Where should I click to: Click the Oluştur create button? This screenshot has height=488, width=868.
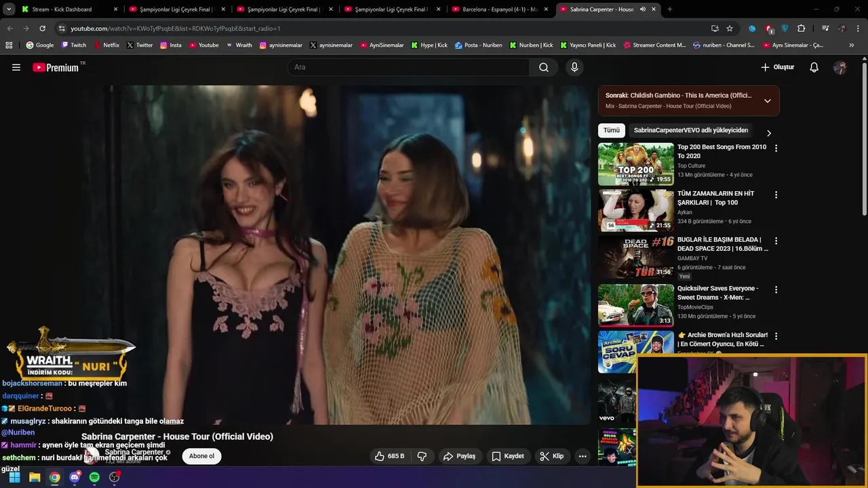tap(777, 67)
